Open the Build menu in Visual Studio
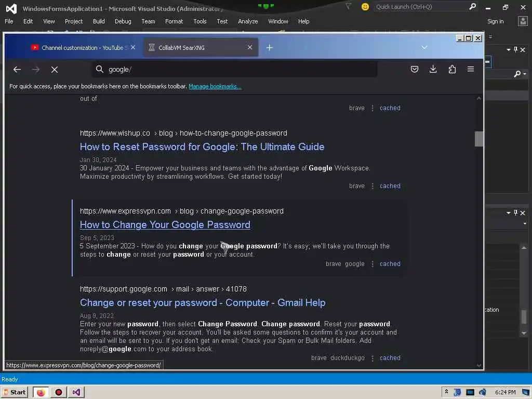 pos(99,21)
